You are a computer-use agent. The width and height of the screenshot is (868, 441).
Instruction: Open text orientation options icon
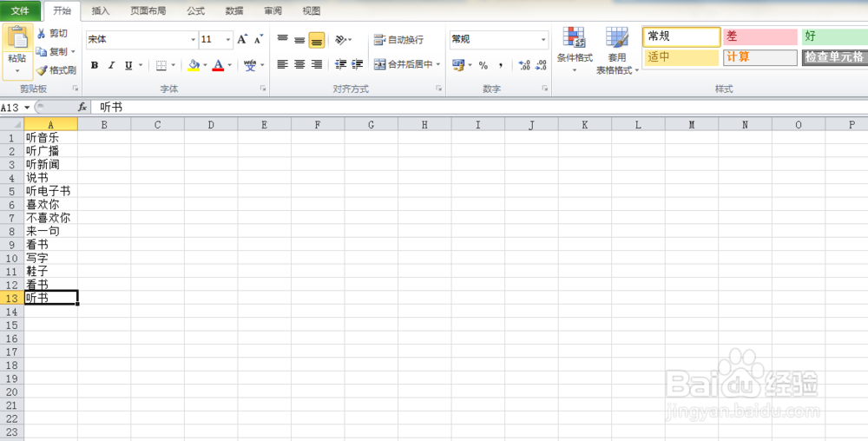pyautogui.click(x=341, y=39)
